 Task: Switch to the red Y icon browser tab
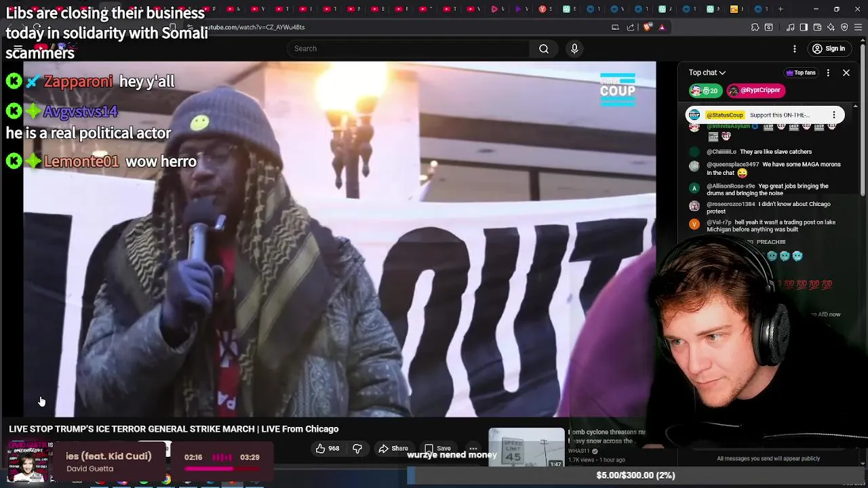coord(542,9)
